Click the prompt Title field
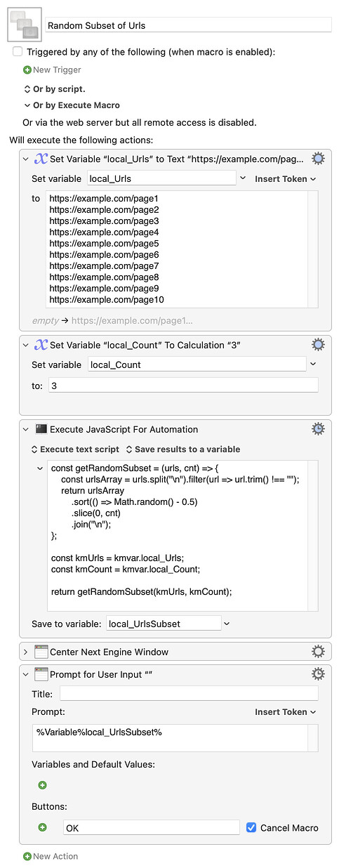Image resolution: width=339 pixels, height=868 pixels. pos(189,694)
